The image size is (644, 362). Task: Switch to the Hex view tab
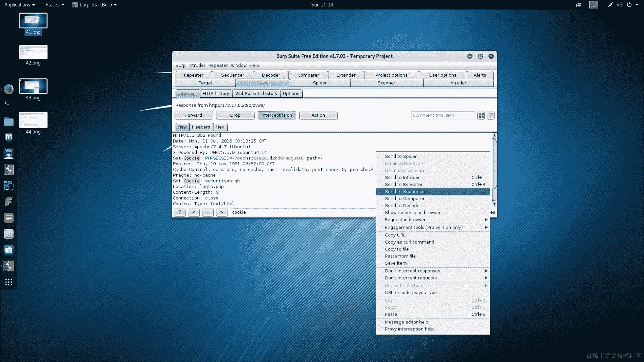(220, 127)
